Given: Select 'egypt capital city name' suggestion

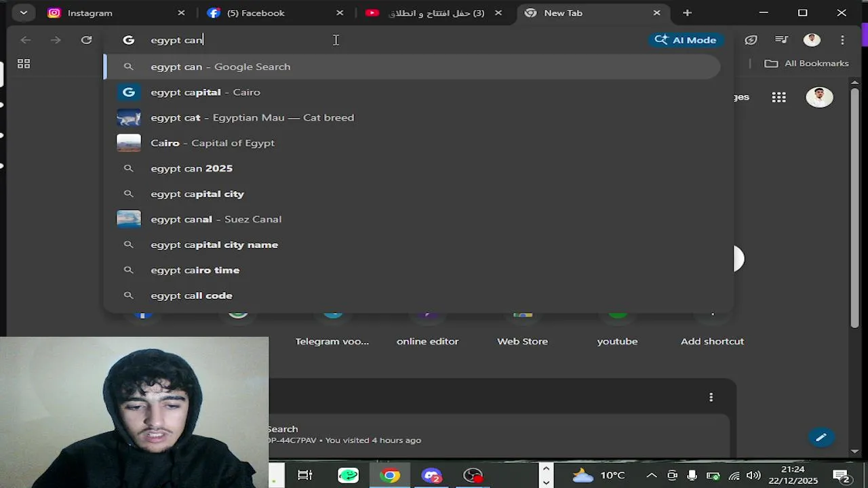Looking at the screenshot, I should (412, 245).
